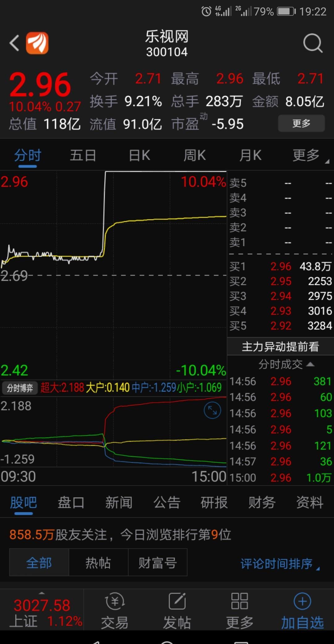Expand the 更多 chart period dropdown

pos(310,155)
